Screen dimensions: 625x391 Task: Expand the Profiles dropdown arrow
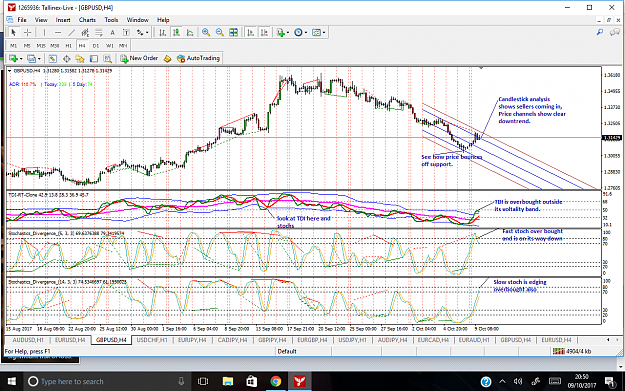coord(39,59)
